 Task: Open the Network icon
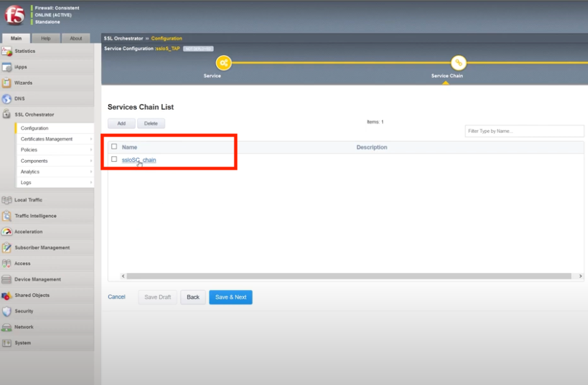7,327
